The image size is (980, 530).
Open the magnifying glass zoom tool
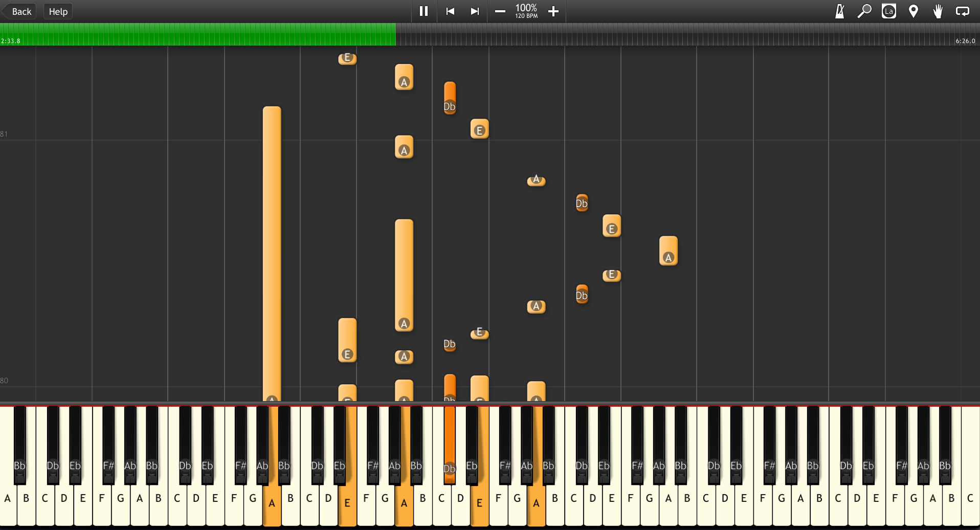pos(864,11)
